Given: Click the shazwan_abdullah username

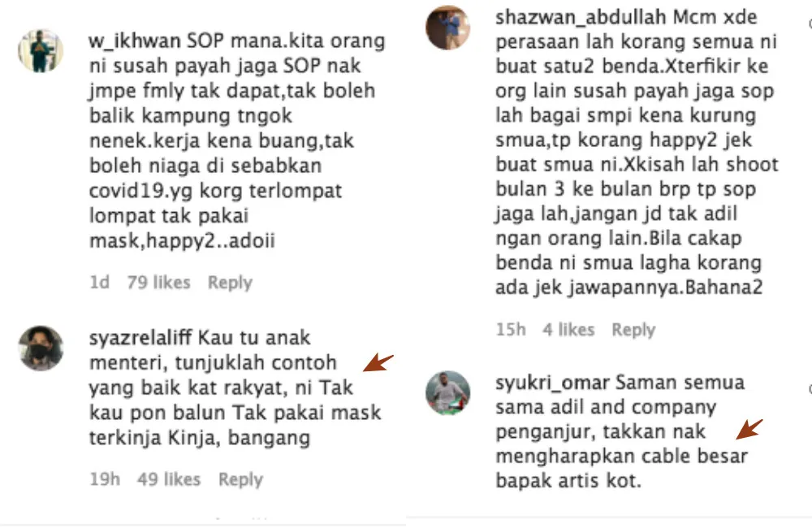Looking at the screenshot, I should (581, 18).
